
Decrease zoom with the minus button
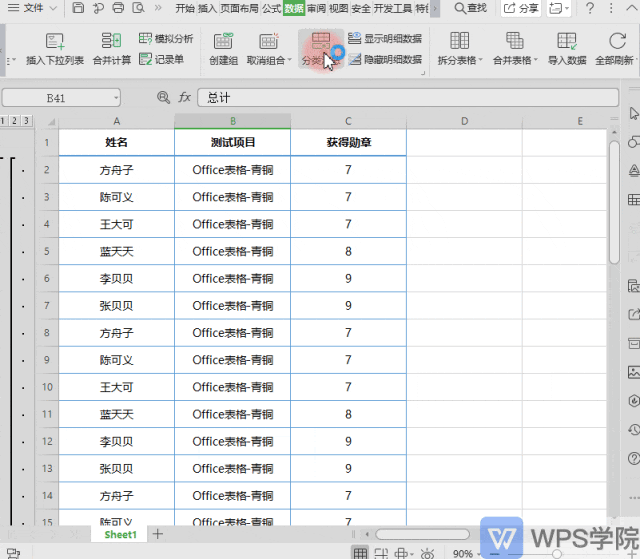click(494, 554)
